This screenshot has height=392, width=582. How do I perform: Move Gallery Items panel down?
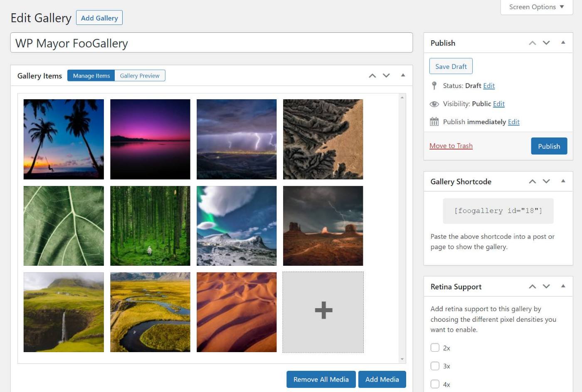coord(386,76)
